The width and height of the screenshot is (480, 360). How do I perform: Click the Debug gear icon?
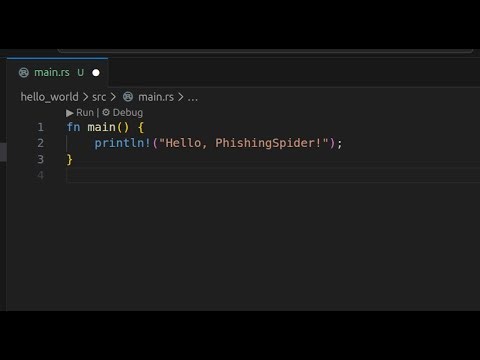pos(106,112)
